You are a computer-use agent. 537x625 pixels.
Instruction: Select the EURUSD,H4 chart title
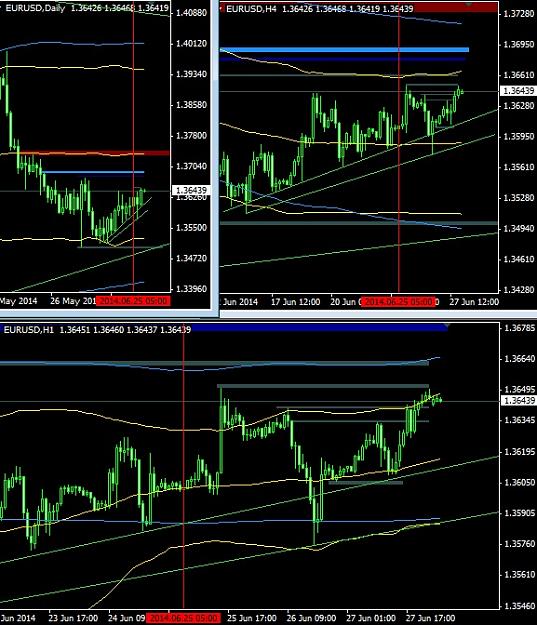251,8
